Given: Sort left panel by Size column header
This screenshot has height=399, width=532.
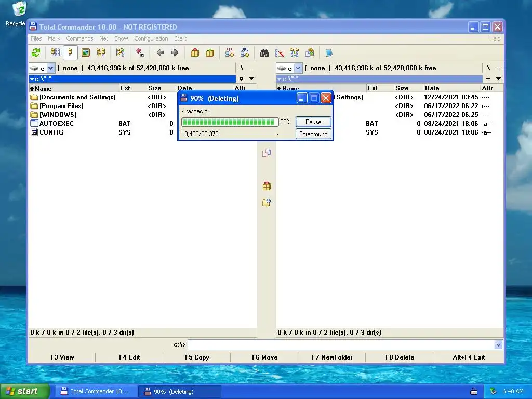Looking at the screenshot, I should tap(162, 88).
